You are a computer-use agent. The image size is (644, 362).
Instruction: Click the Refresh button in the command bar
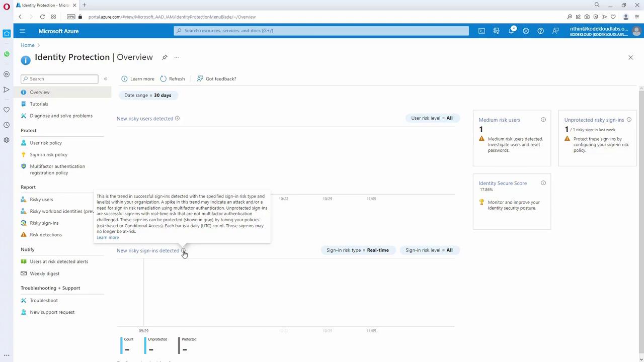173,79
